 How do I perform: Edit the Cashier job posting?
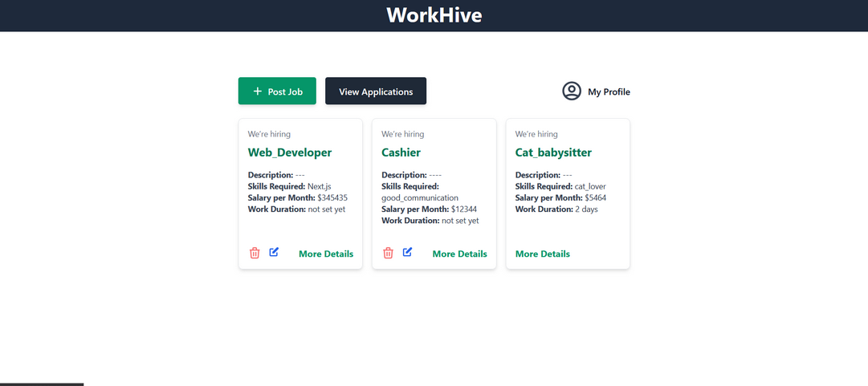[407, 252]
